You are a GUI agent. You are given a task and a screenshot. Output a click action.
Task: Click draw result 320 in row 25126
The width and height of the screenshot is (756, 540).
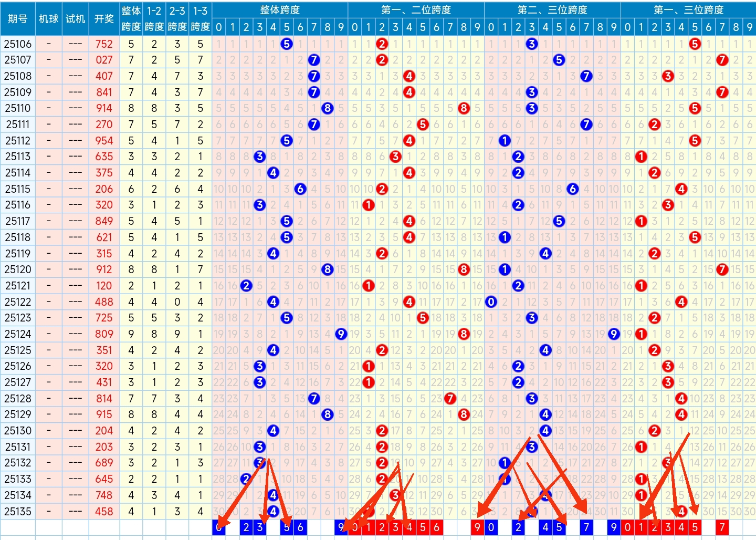pyautogui.click(x=104, y=366)
